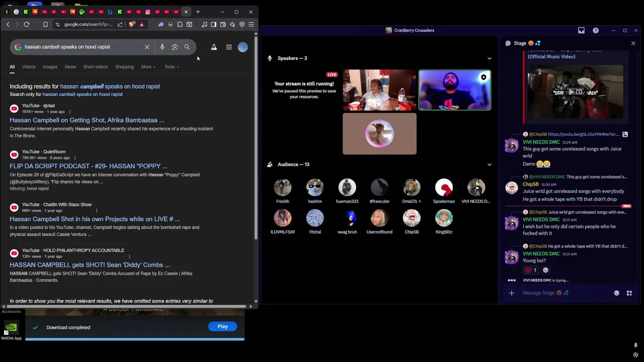This screenshot has width=644, height=362.
Task: Open NVIDIA App desktop icon
Action: [11, 331]
